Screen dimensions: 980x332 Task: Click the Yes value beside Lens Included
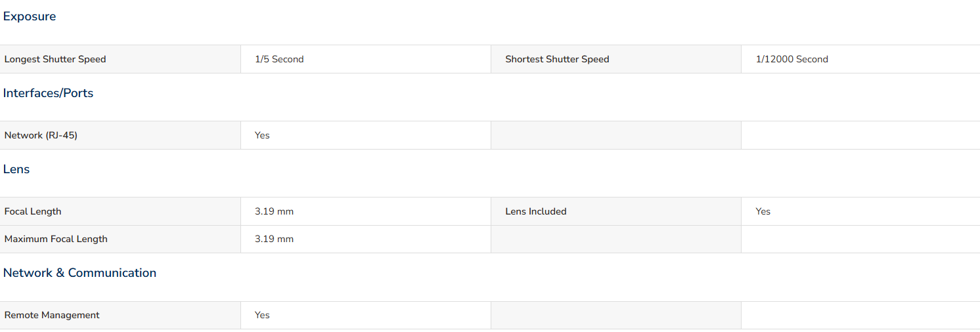click(763, 211)
